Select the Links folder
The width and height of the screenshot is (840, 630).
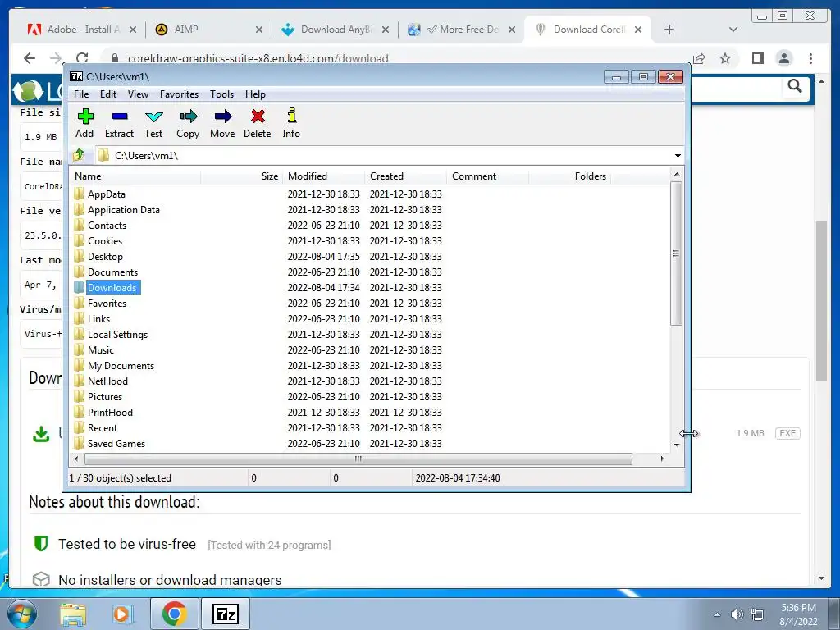coord(98,319)
